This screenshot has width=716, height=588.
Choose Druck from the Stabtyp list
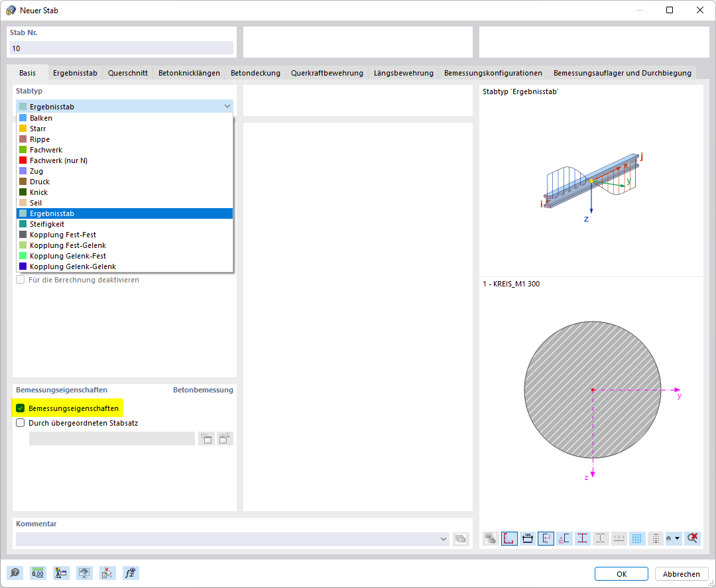pos(125,182)
